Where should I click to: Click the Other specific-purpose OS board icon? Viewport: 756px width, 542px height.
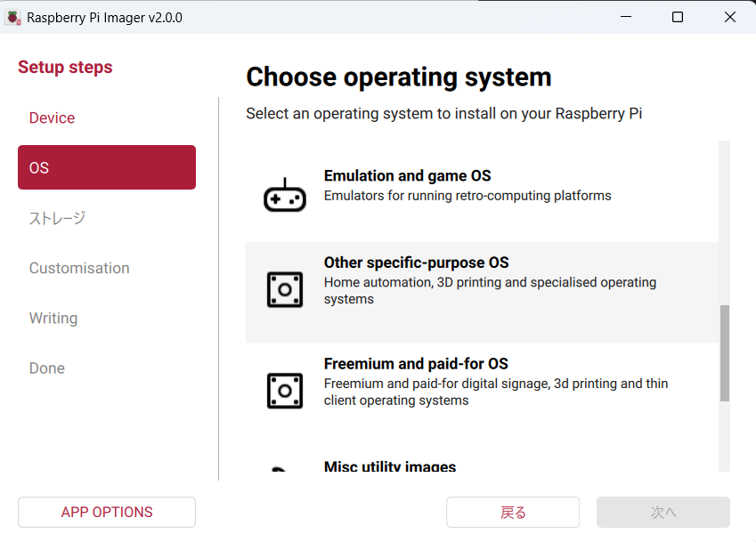click(x=284, y=290)
